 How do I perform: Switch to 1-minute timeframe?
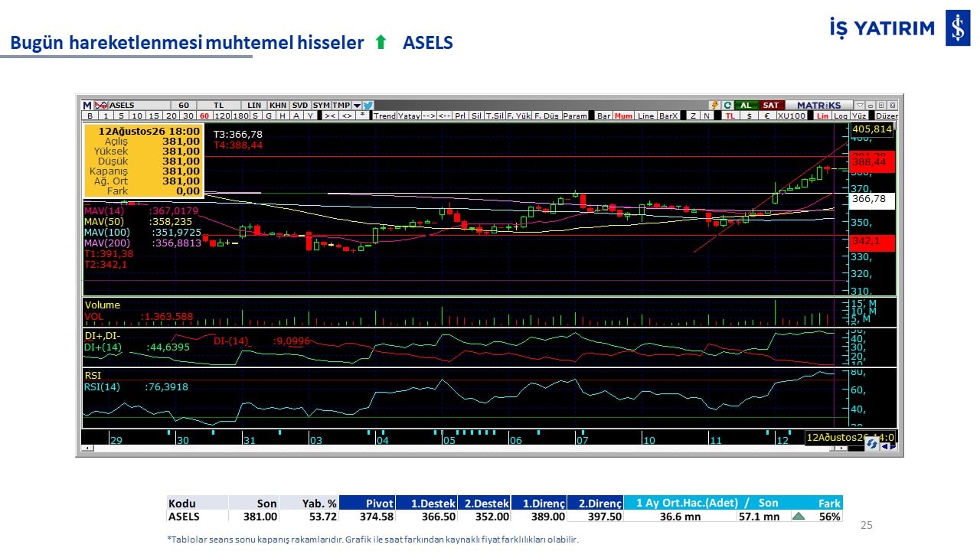click(104, 116)
